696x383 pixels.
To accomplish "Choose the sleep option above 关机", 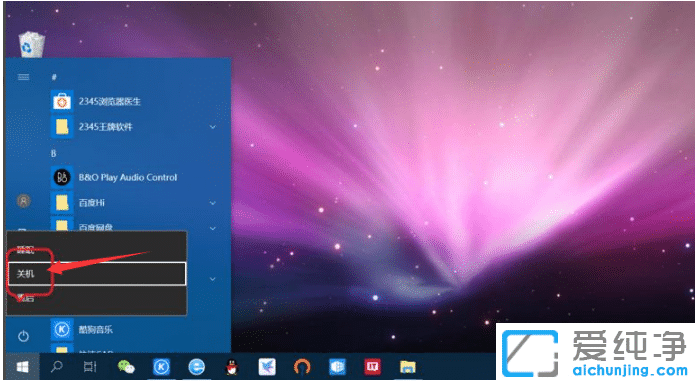I will coord(97,250).
